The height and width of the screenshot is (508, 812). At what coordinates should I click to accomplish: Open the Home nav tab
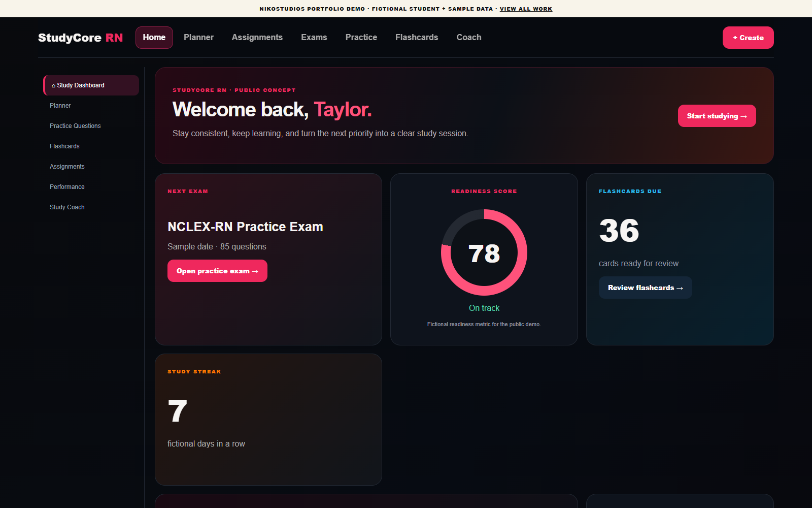pos(154,38)
